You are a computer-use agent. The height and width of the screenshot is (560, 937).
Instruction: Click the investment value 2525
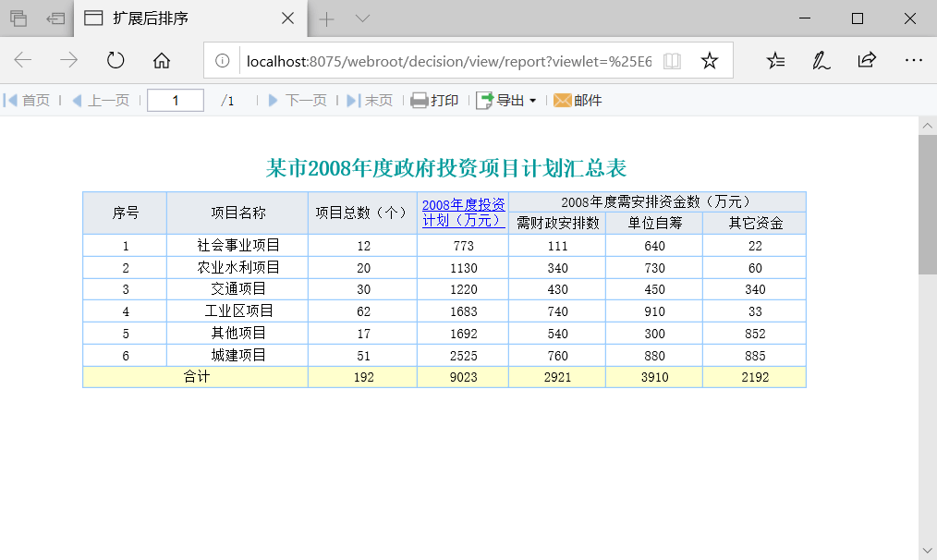point(463,356)
